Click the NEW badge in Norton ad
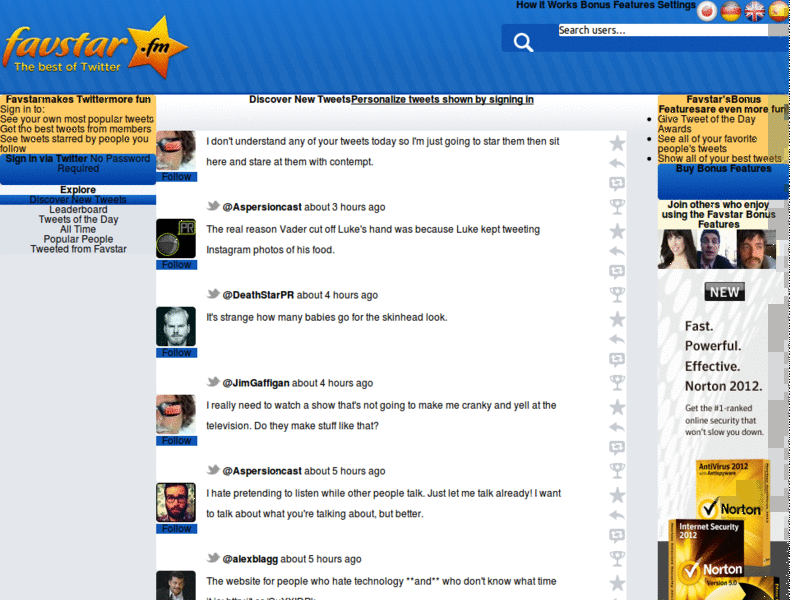This screenshot has width=800, height=600. (724, 292)
